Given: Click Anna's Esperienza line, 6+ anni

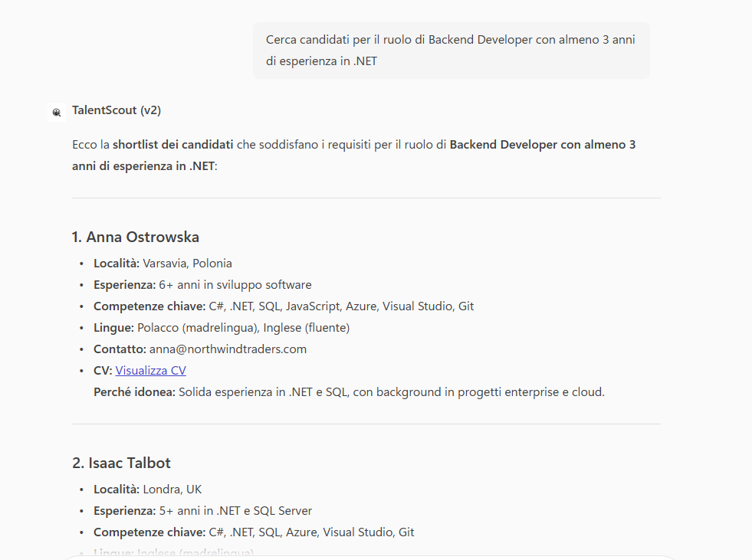Looking at the screenshot, I should pyautogui.click(x=202, y=285).
